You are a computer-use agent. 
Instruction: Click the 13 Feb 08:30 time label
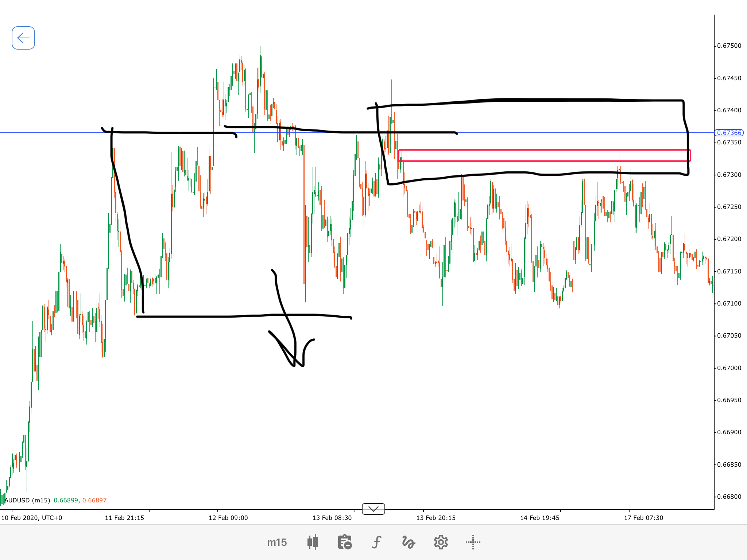click(332, 518)
